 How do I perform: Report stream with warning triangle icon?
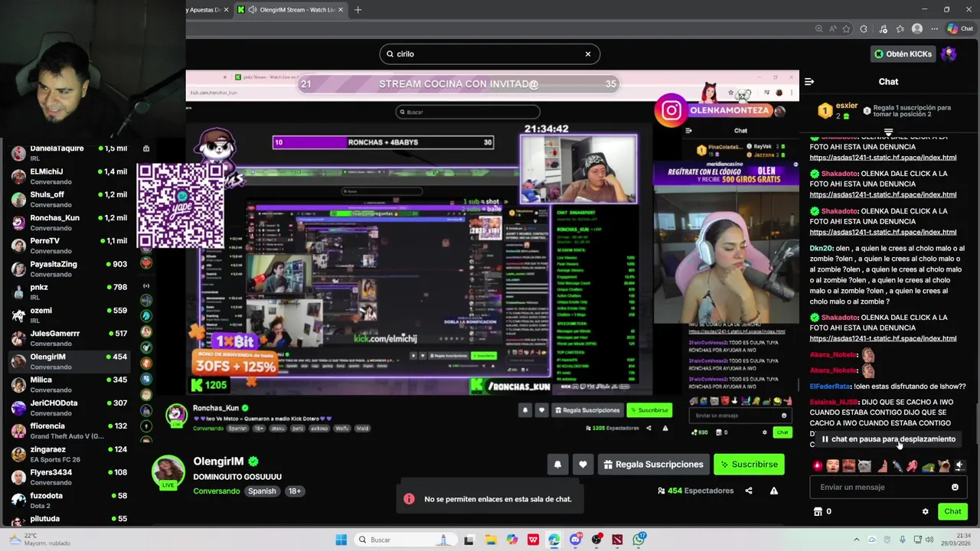pyautogui.click(x=774, y=491)
